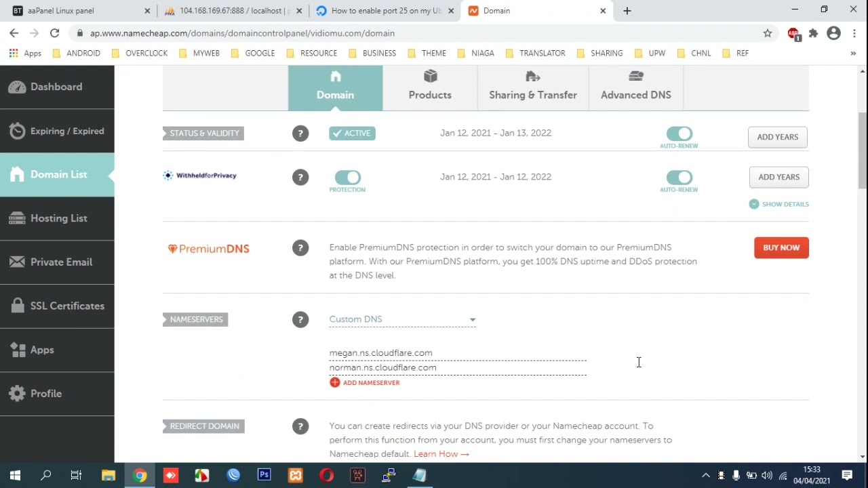Switch to How to enable port 25 tab

point(384,11)
